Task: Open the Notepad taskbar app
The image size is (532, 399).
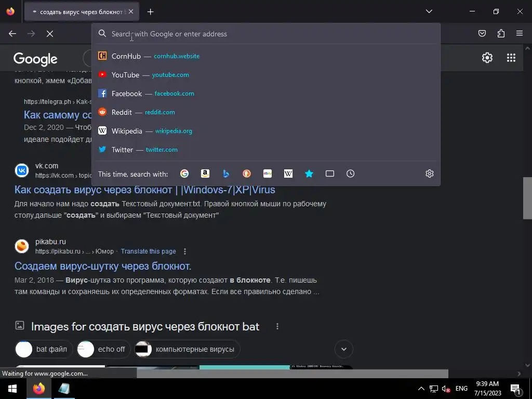Action: pos(64,389)
